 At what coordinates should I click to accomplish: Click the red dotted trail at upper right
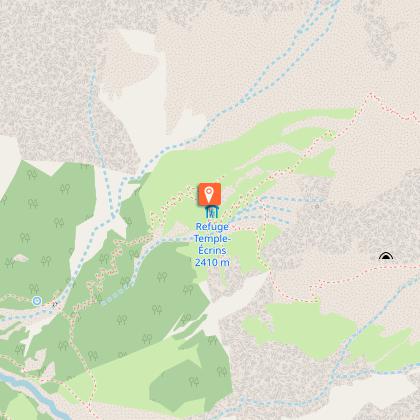pyautogui.click(x=392, y=107)
